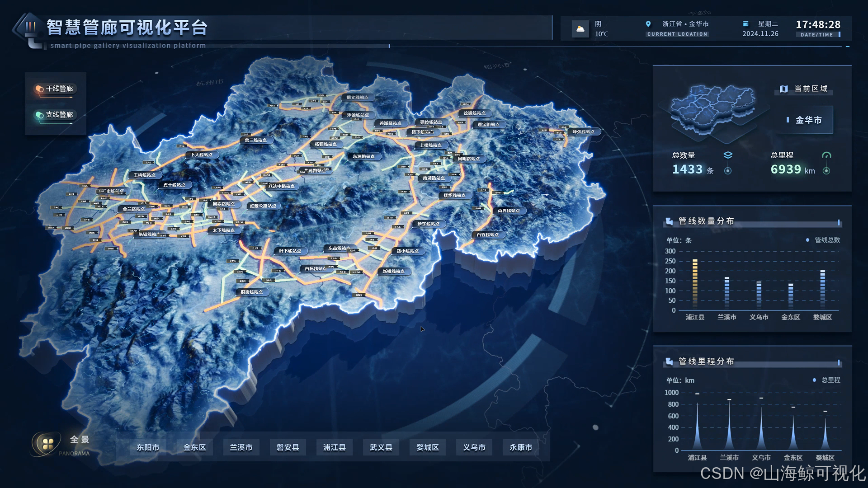Click the panorama icon above PANORAMA label
The image size is (868, 488).
coord(47,443)
